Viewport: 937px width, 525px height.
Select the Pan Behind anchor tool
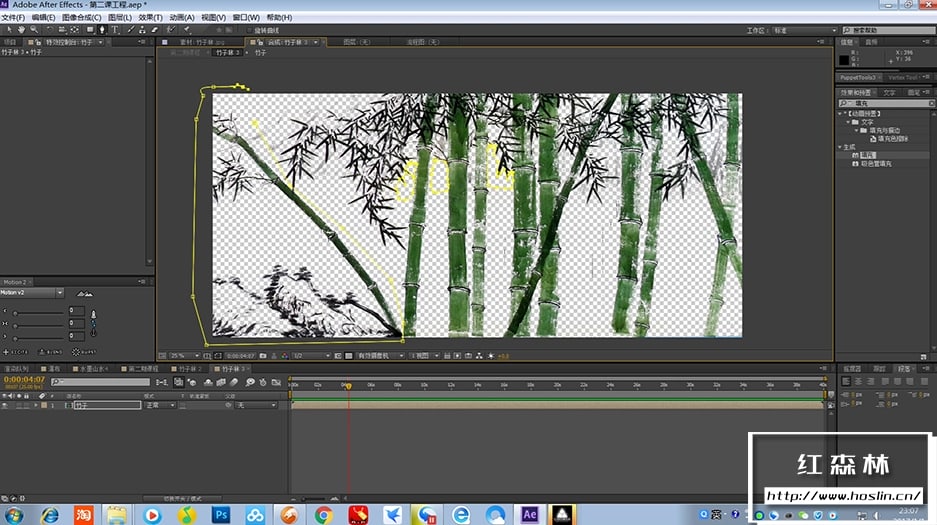[x=75, y=29]
